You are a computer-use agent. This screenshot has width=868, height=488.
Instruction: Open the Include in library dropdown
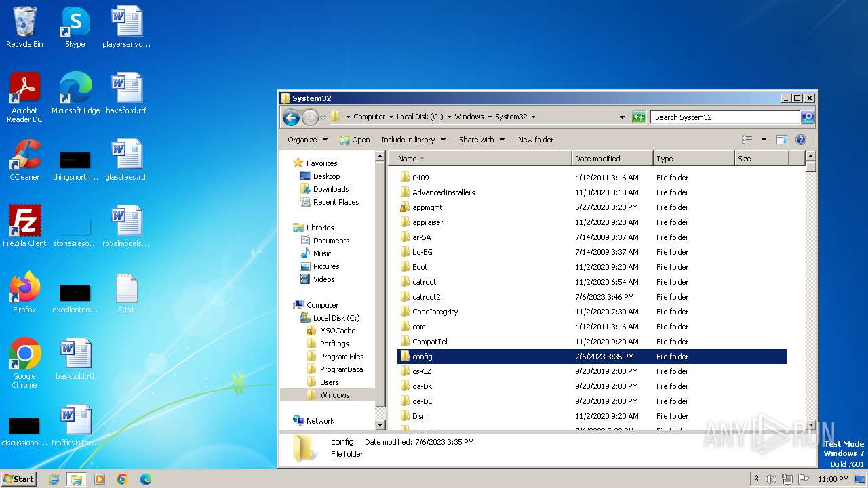(413, 140)
